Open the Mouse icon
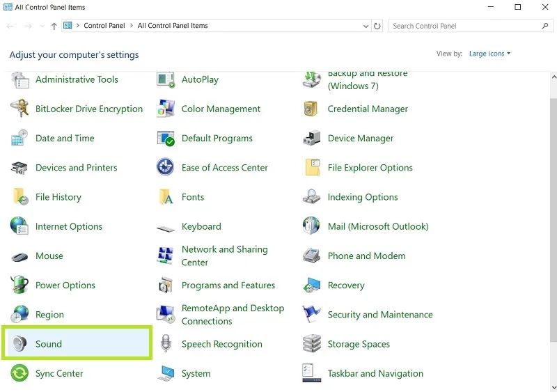 (19, 257)
